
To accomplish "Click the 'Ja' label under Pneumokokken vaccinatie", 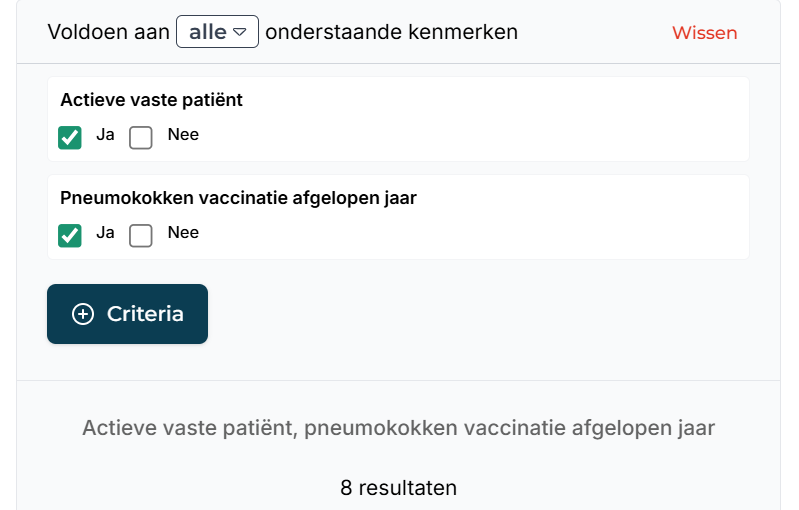I will (x=105, y=232).
